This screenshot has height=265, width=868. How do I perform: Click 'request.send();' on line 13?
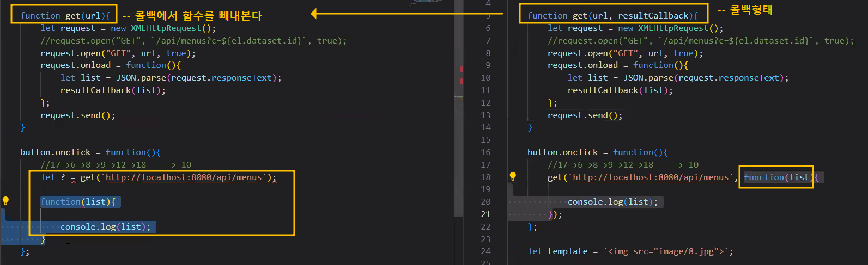(585, 115)
